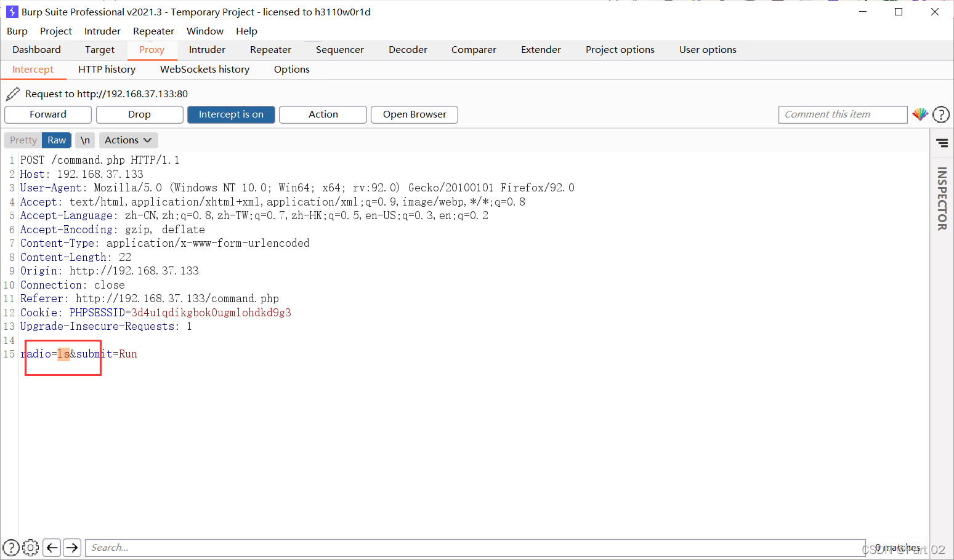Open the Help menu
The width and height of the screenshot is (954, 560).
[x=246, y=31]
